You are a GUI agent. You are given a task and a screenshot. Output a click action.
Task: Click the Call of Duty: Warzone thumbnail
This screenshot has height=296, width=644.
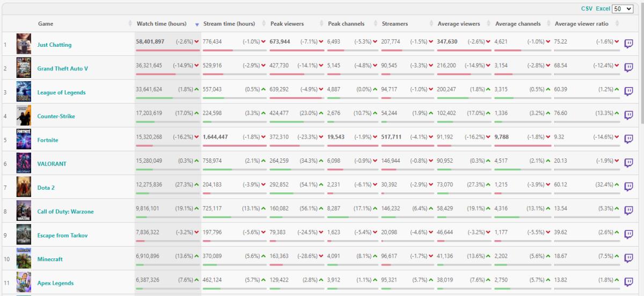point(24,211)
